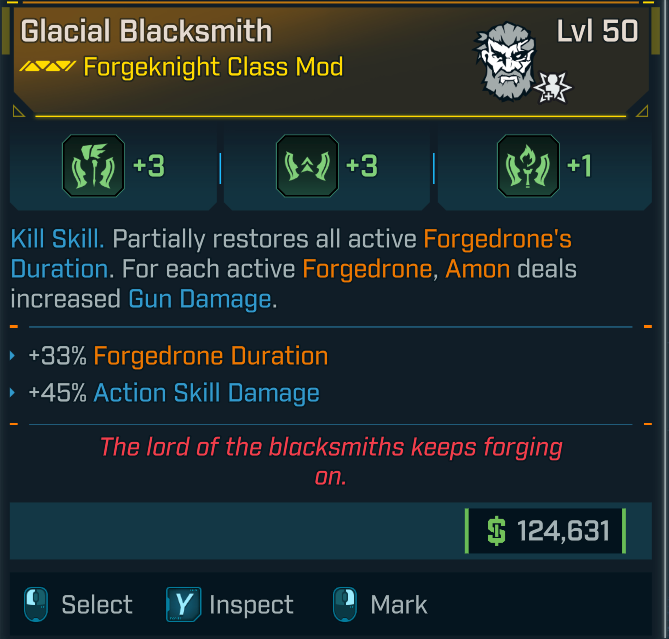Click the 124,631 price value
The width and height of the screenshot is (669, 639).
pyautogui.click(x=563, y=530)
